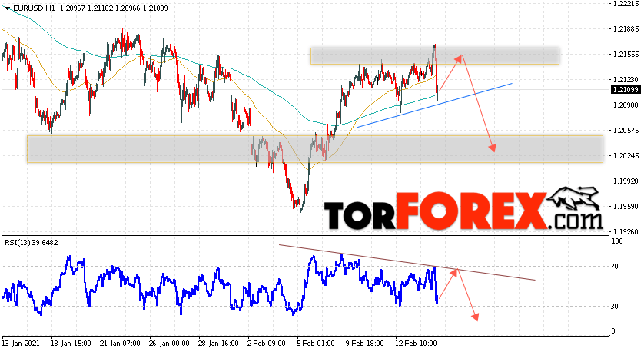Click the RSI level label 70

click(x=615, y=267)
